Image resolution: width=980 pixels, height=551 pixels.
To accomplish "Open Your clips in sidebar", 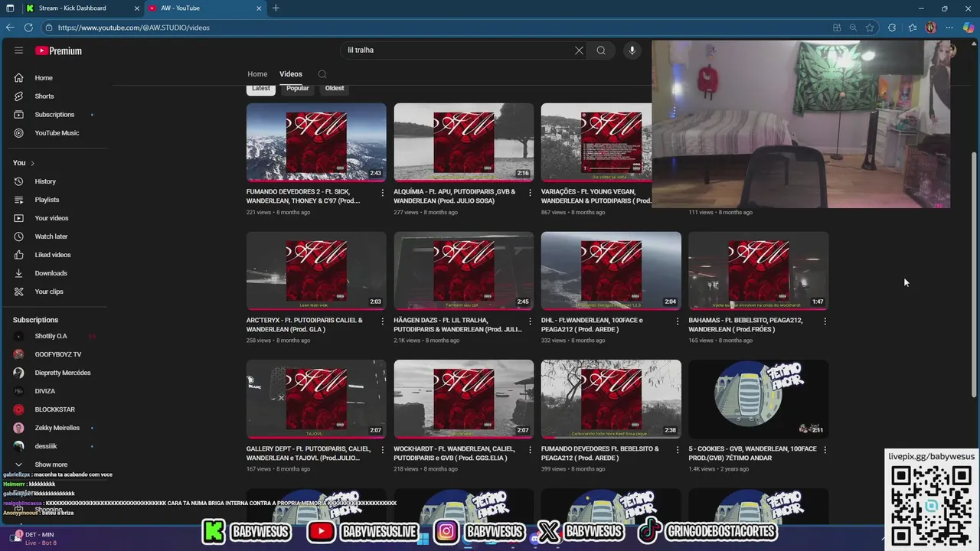I will coord(49,292).
